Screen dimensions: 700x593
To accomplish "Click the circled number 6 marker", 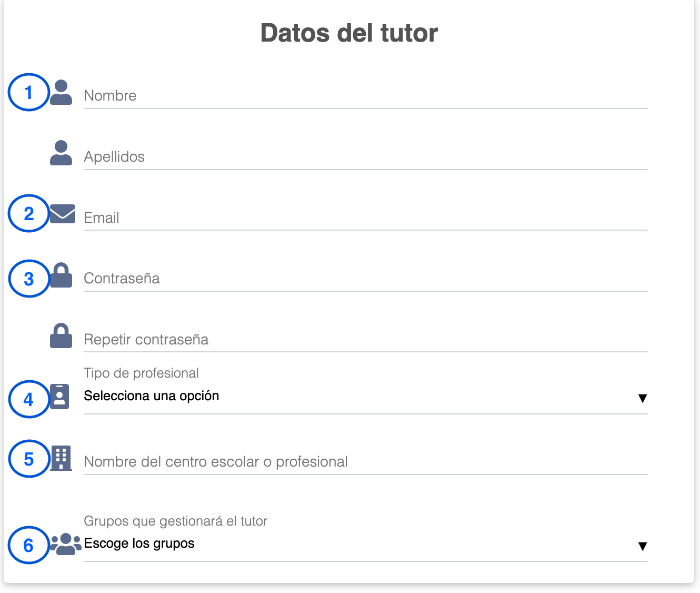I will tap(28, 545).
